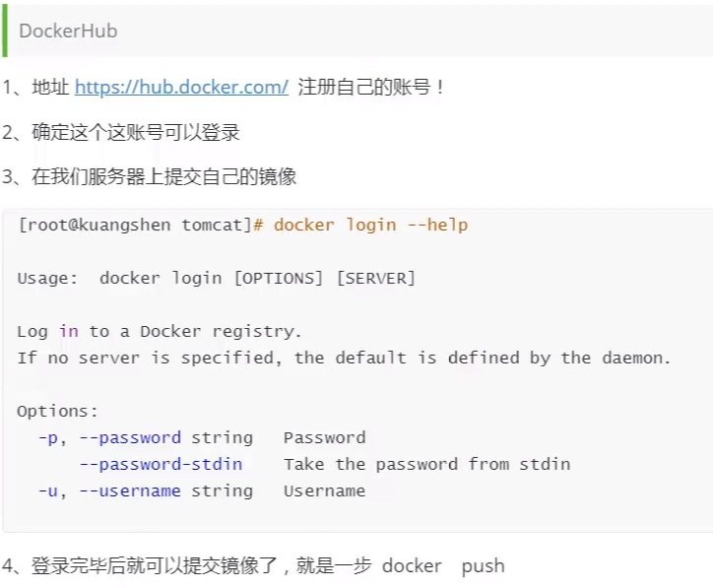The image size is (713, 588).
Task: Click the 'If no server is specified' line
Action: (344, 358)
